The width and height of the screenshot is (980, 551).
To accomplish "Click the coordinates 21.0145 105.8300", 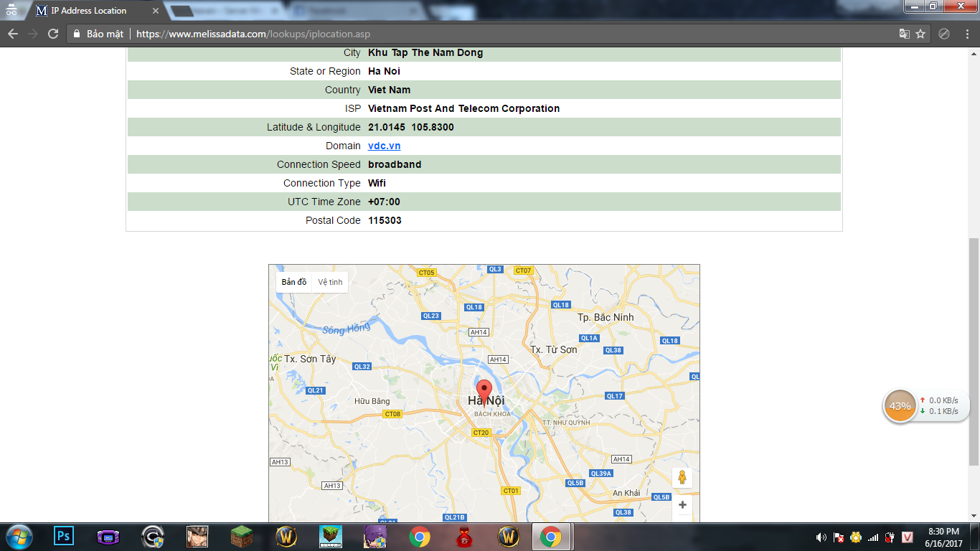I will coord(411,127).
